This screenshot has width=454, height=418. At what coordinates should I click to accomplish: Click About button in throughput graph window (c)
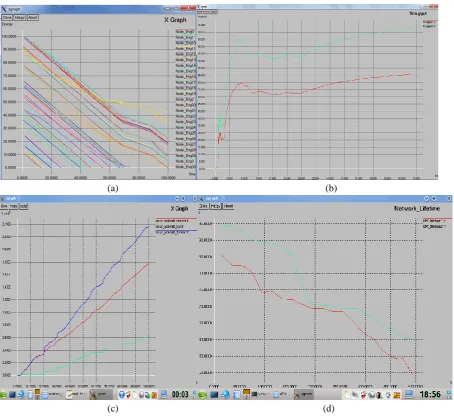pyautogui.click(x=23, y=206)
